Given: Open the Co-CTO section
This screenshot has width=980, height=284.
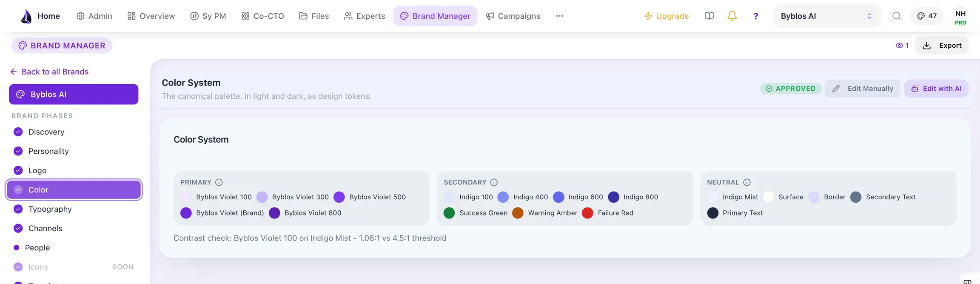Looking at the screenshot, I should click(x=262, y=16).
